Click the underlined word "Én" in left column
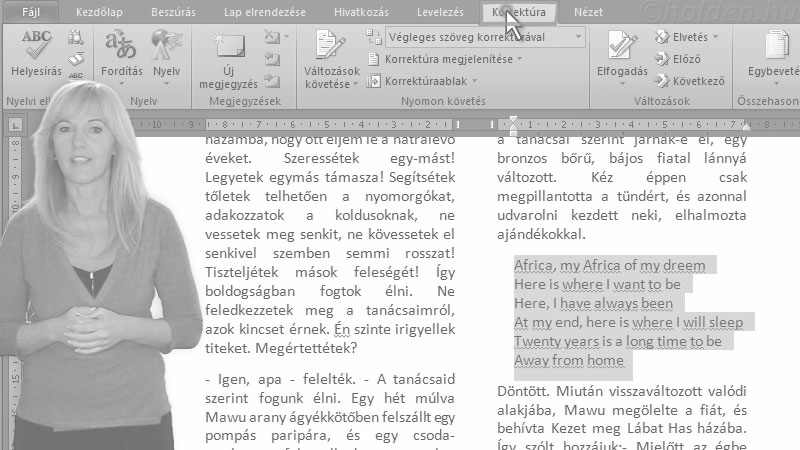This screenshot has height=450, width=800. tap(342, 330)
